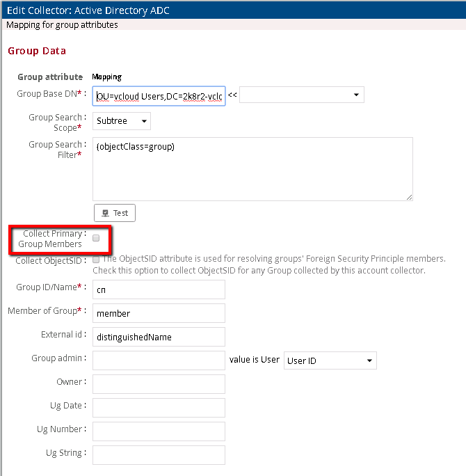
Task: Click the Group ID/Name field
Action: click(159, 289)
